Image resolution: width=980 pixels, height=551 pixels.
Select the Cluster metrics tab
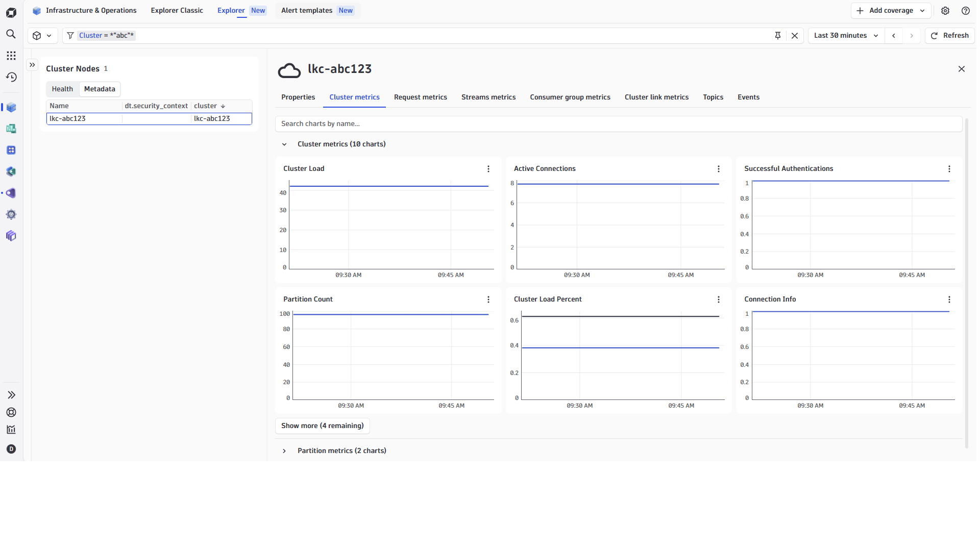pyautogui.click(x=354, y=97)
